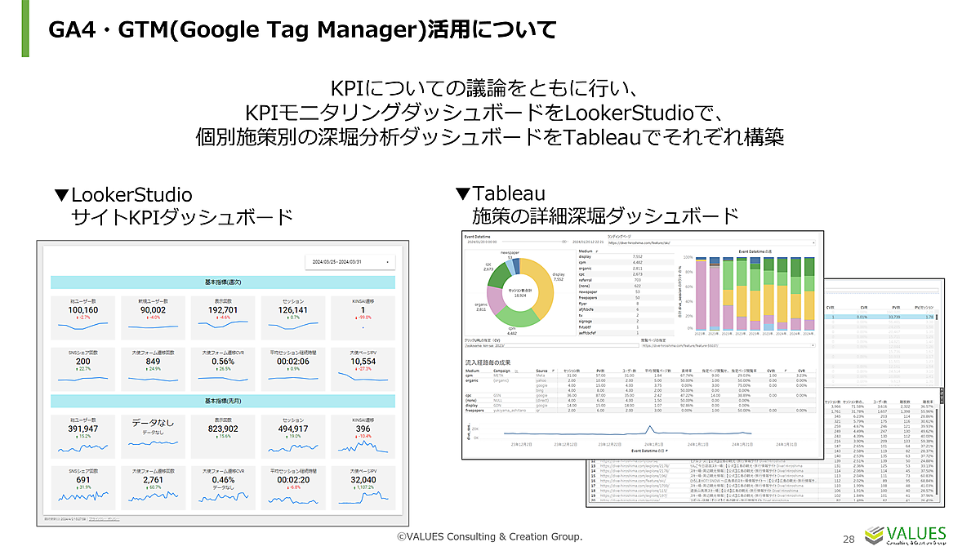Click the peak on the Event Datetime line chart
This screenshot has height=551, width=980.
click(x=649, y=426)
